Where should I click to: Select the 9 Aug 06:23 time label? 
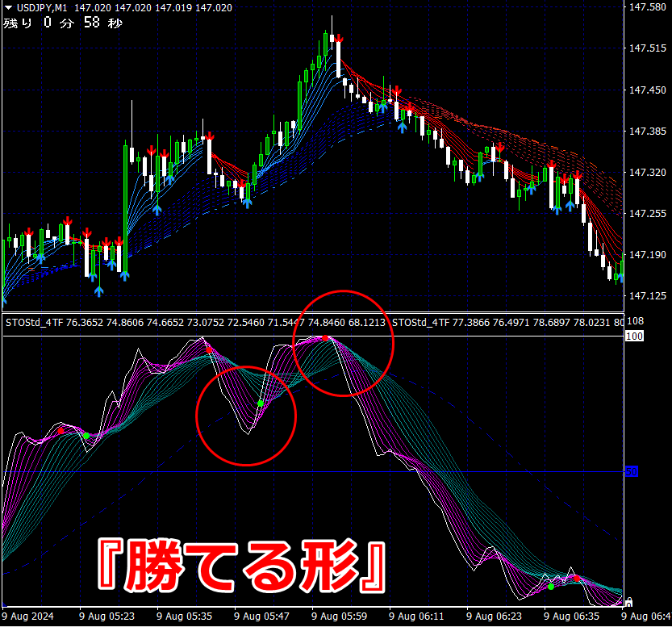[494, 617]
